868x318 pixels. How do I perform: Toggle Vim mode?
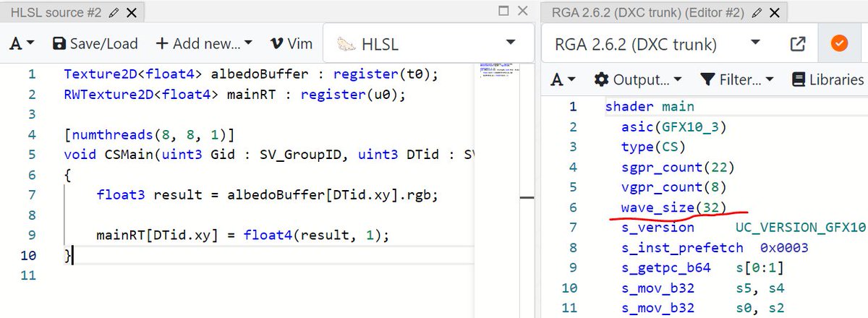click(291, 43)
